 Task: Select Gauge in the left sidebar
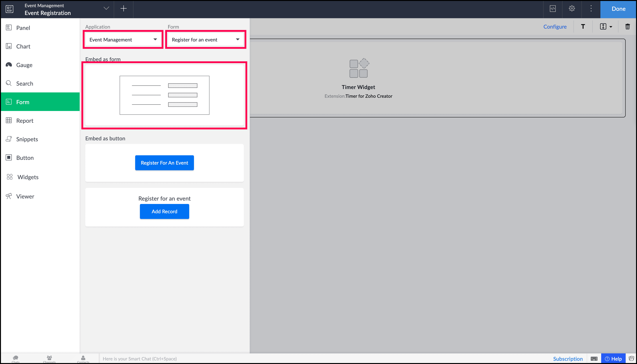[24, 65]
